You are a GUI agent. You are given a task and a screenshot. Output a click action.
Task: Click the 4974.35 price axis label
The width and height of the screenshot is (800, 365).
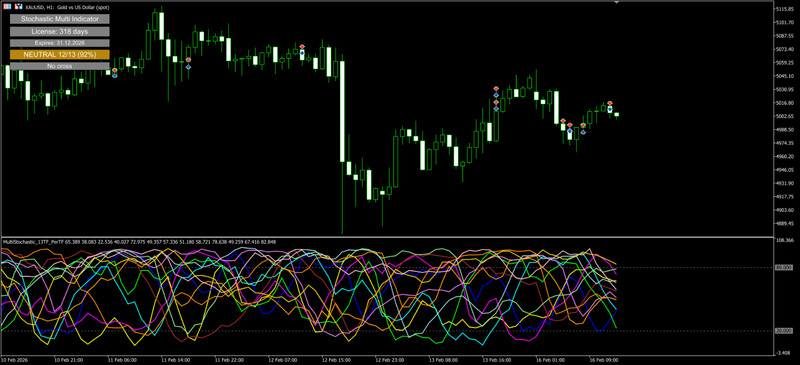click(x=785, y=143)
